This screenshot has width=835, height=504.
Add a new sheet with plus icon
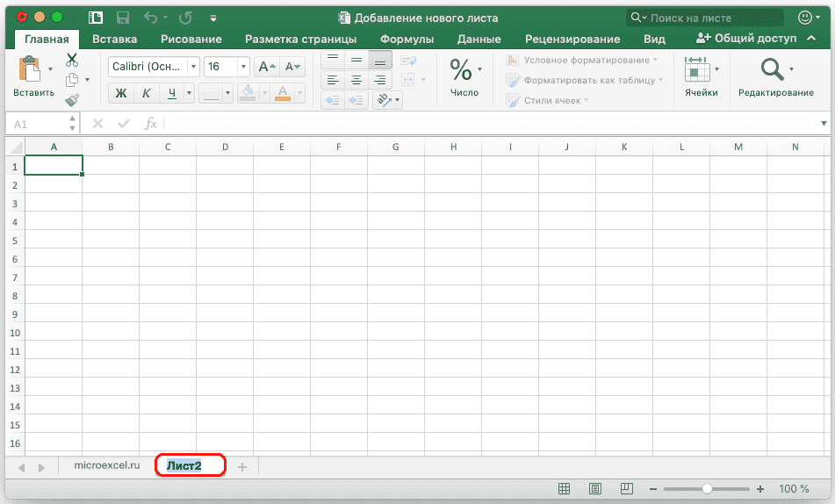[x=242, y=467]
